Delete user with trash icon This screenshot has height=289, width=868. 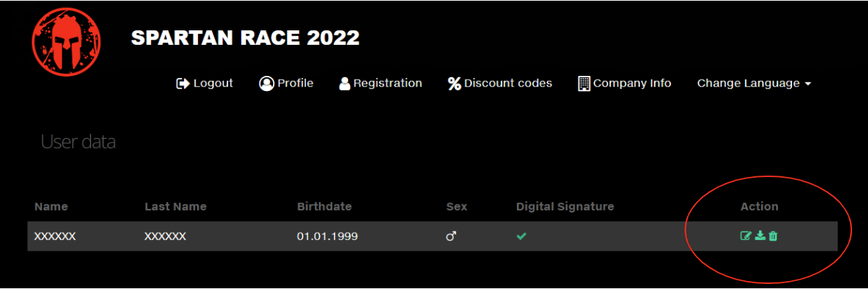click(773, 236)
